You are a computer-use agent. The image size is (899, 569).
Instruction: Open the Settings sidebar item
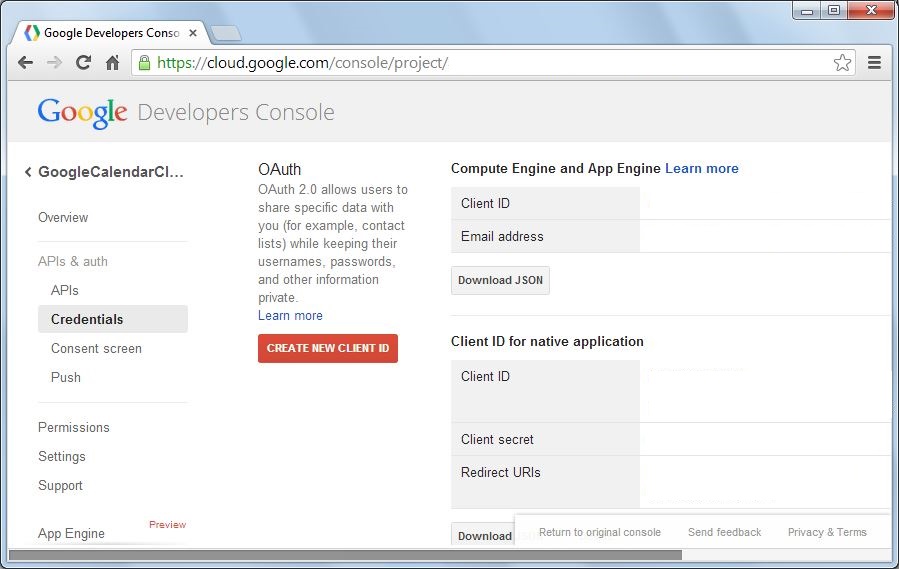point(62,457)
